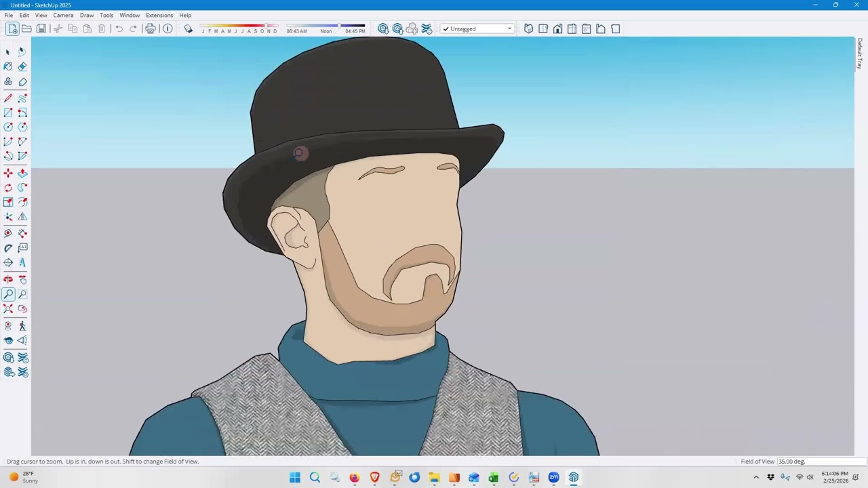Screen dimensions: 868x488
Task: Open Windows Start menu
Action: (295, 477)
